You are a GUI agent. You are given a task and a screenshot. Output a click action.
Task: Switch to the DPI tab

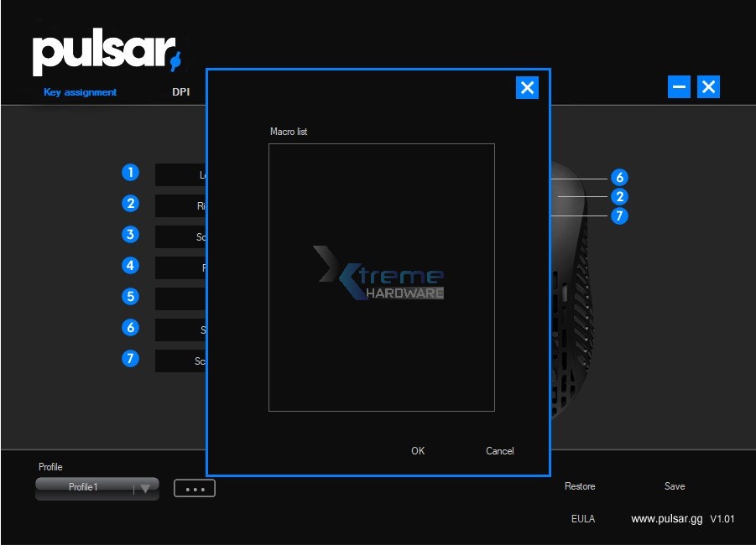click(x=180, y=92)
